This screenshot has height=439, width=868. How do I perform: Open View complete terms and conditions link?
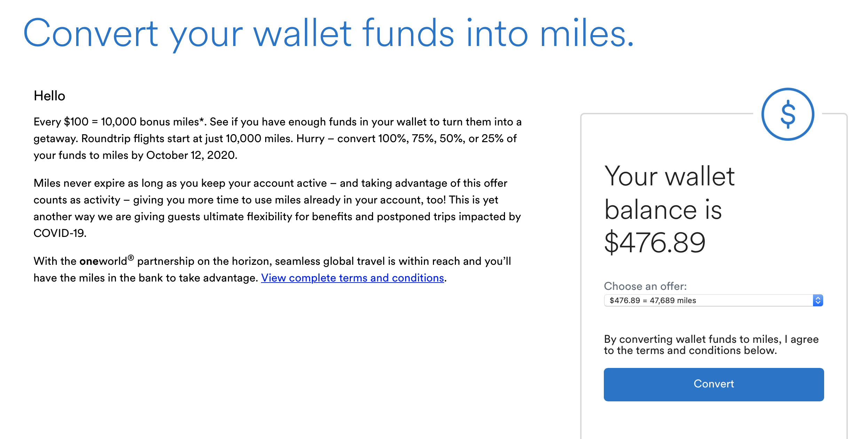(x=353, y=278)
